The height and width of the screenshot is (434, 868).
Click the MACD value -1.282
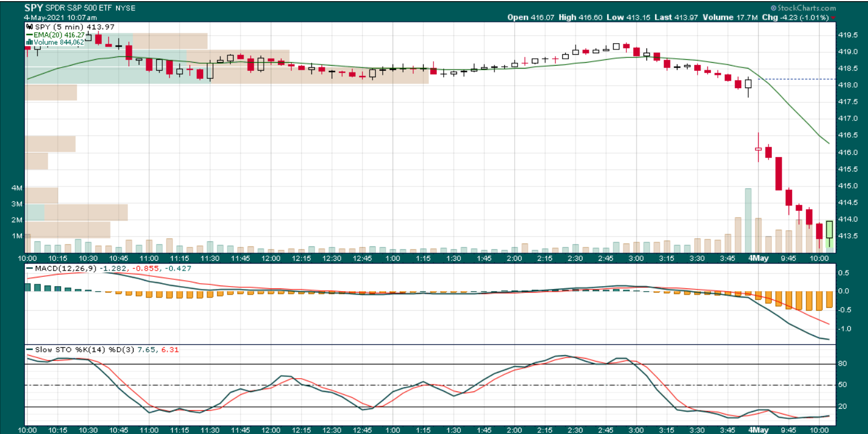coord(113,269)
